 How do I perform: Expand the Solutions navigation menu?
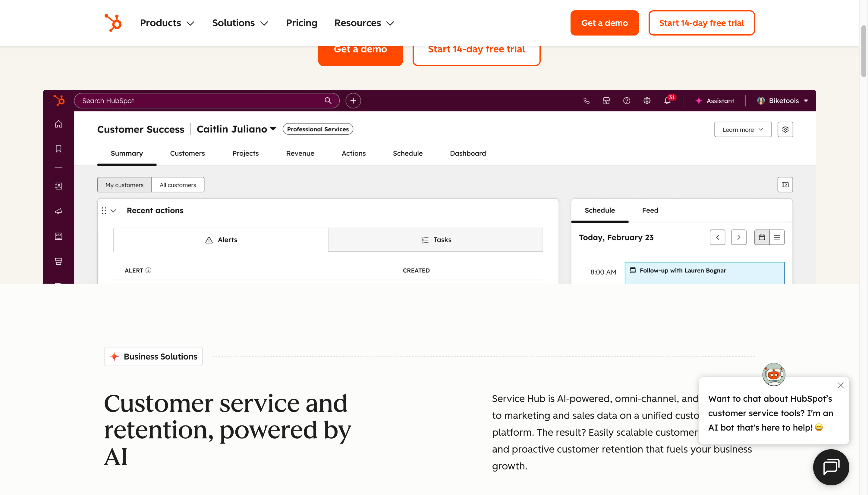pyautogui.click(x=240, y=23)
